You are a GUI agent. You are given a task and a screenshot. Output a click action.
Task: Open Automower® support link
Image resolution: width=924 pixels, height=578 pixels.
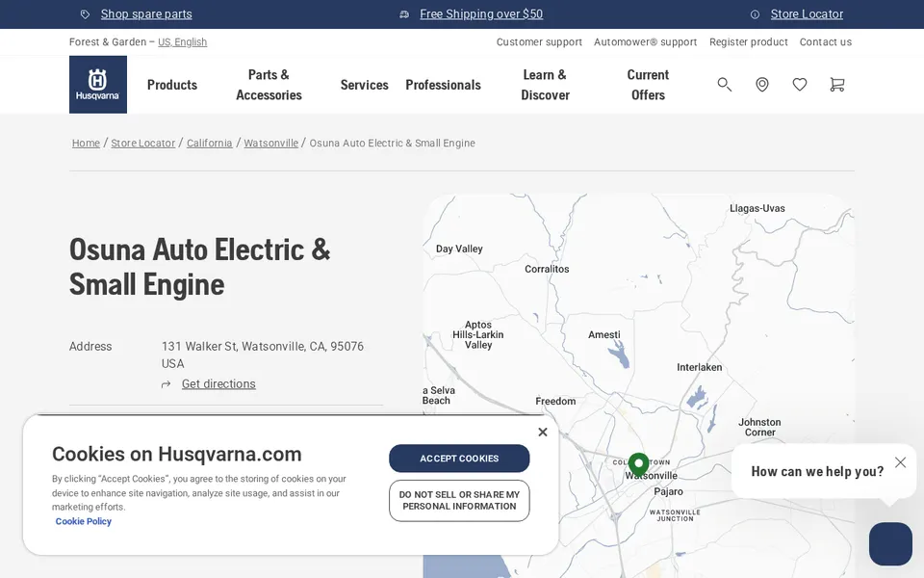[645, 41]
